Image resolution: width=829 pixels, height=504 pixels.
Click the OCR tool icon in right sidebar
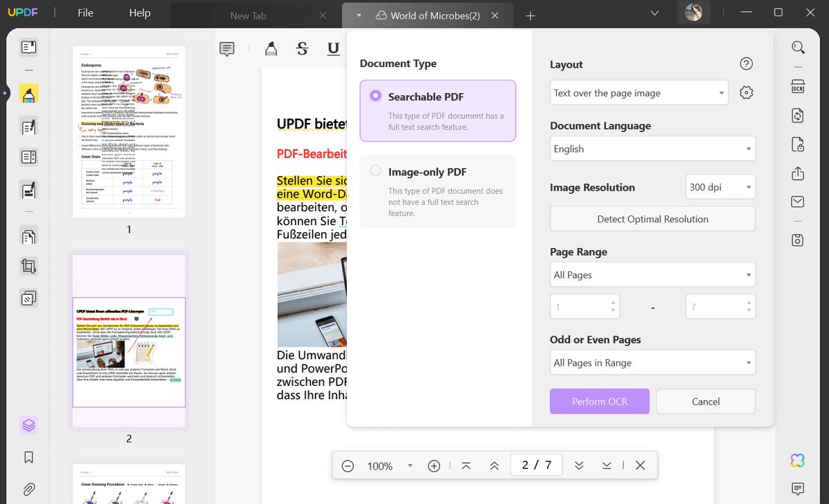click(798, 86)
